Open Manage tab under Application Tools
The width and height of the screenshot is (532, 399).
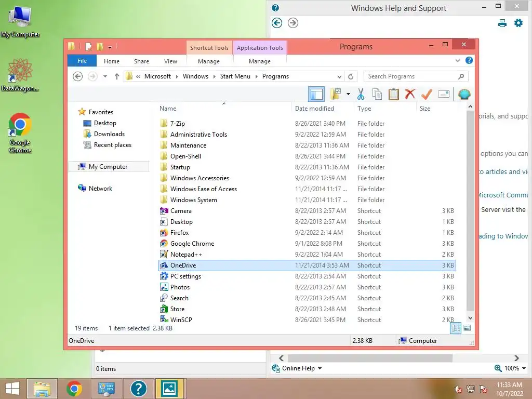[x=260, y=61]
